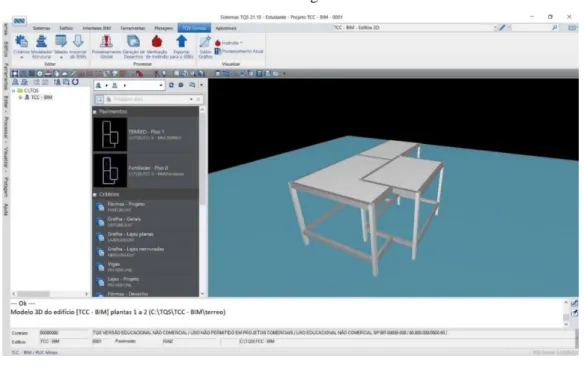Click the message pane scroll-down arrow
Image resolution: width=584 pixels, height=365 pixels.
click(x=566, y=324)
